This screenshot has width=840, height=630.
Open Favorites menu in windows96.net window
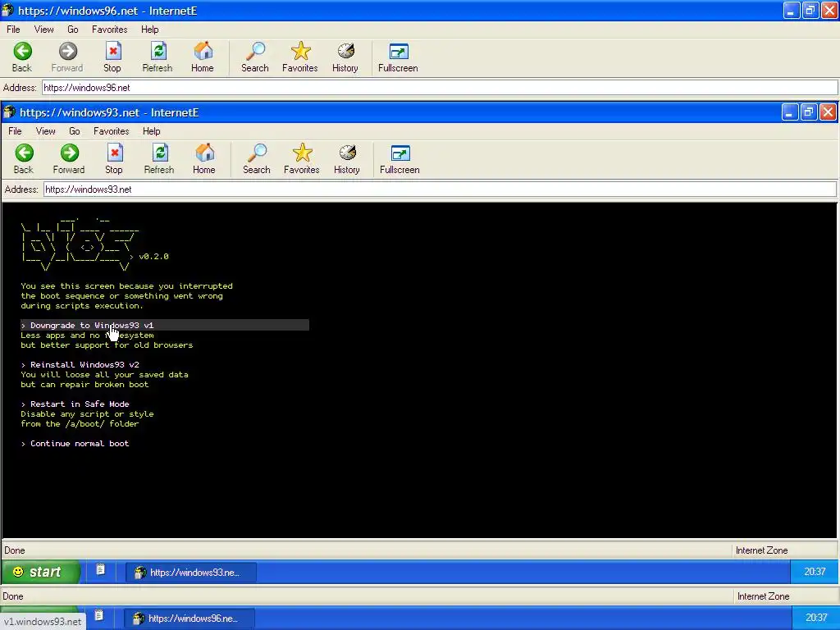tap(109, 30)
